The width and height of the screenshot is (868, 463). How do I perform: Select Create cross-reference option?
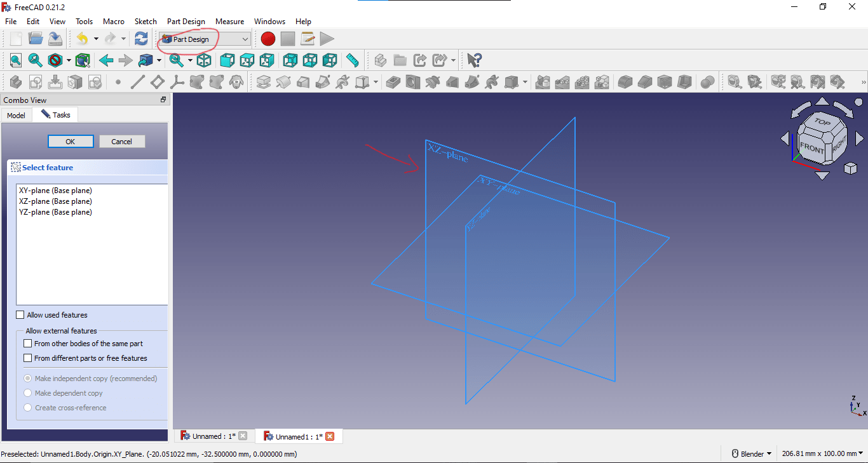coord(27,408)
